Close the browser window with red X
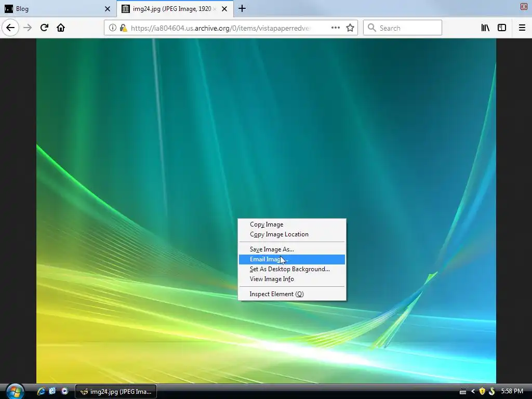 coord(524,6)
